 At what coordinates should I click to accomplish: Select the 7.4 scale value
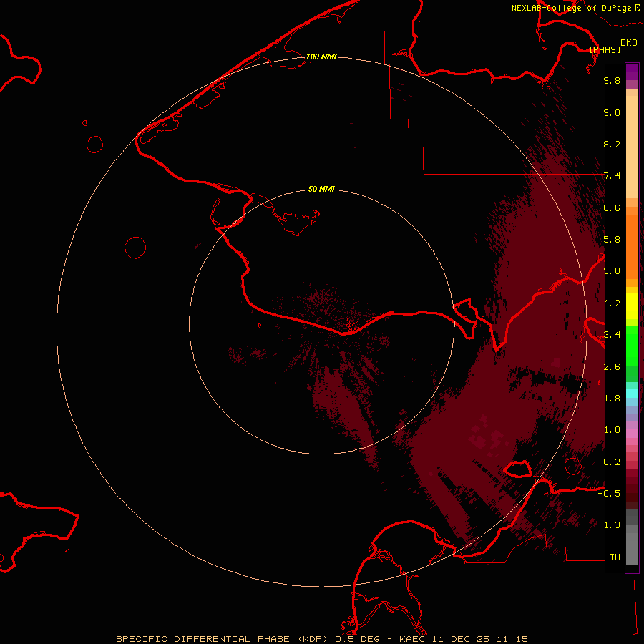612,176
